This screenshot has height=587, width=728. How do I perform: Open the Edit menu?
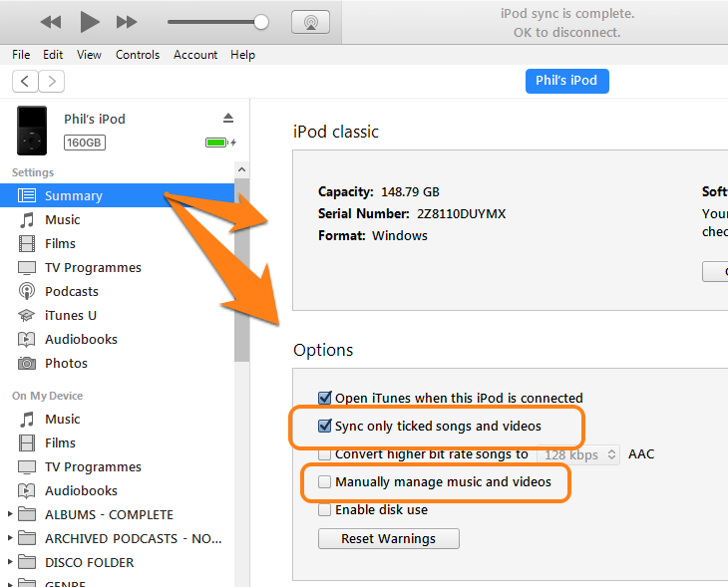tap(53, 55)
